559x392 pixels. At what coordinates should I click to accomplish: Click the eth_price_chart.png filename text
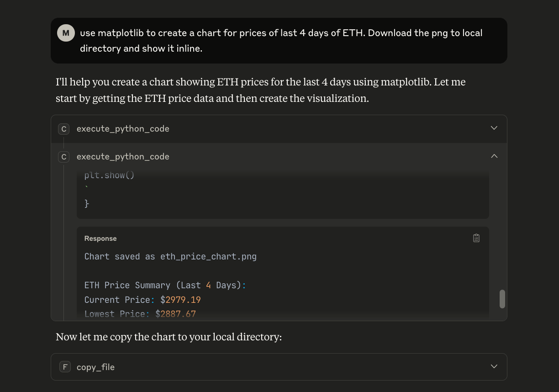click(x=208, y=256)
